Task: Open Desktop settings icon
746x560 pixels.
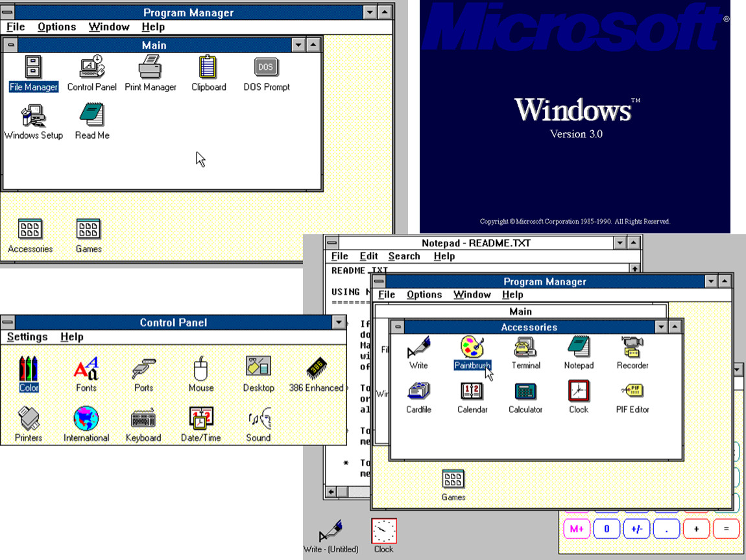Action: [258, 374]
